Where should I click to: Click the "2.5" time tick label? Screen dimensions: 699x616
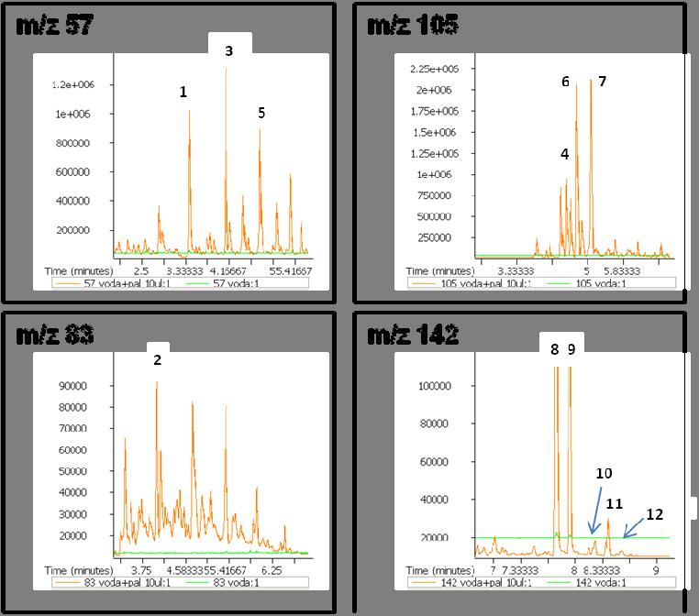point(141,270)
